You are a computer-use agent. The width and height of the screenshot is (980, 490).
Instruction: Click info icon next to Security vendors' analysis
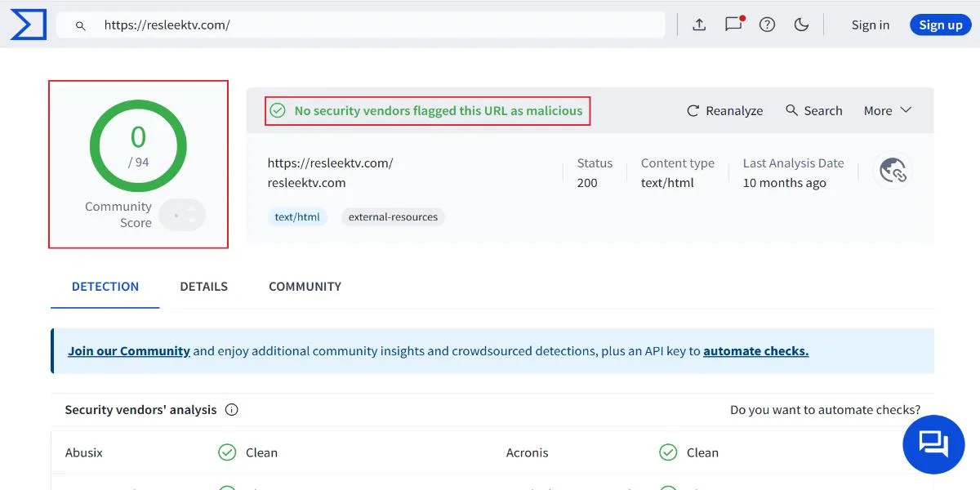232,410
